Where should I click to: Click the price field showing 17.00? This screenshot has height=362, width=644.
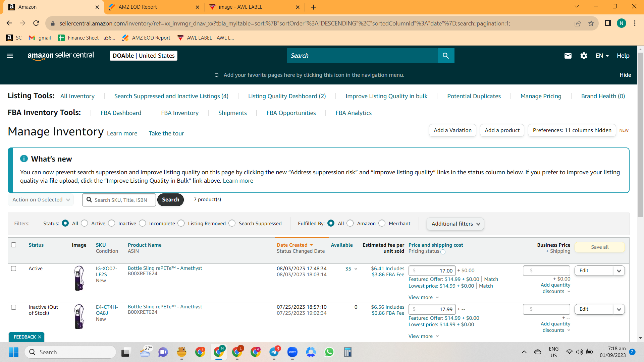click(x=432, y=271)
